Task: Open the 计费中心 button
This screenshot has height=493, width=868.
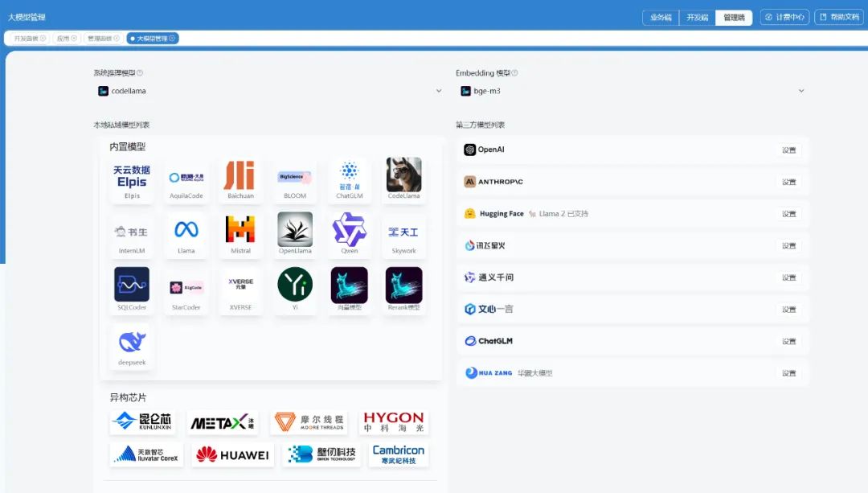Action: coord(785,17)
